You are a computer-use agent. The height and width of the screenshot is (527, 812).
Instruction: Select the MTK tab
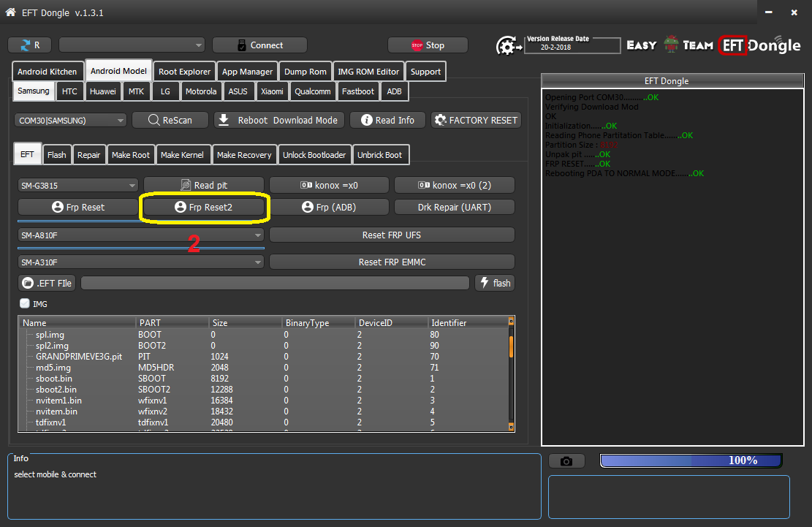click(136, 91)
